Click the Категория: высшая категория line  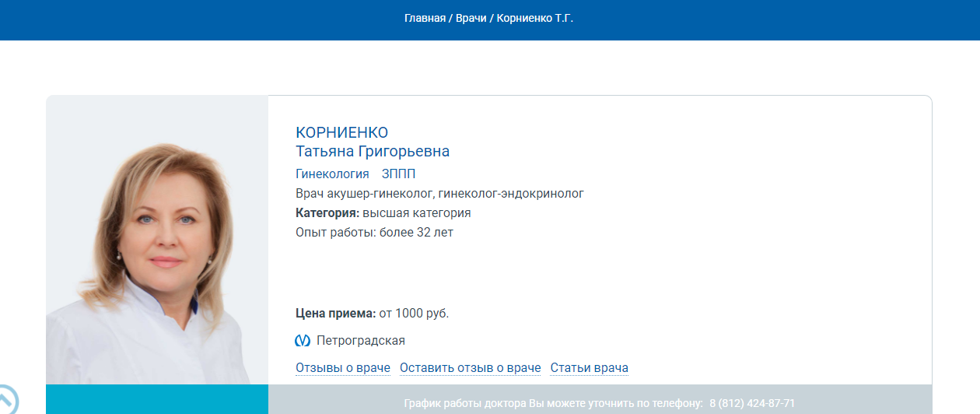383,212
